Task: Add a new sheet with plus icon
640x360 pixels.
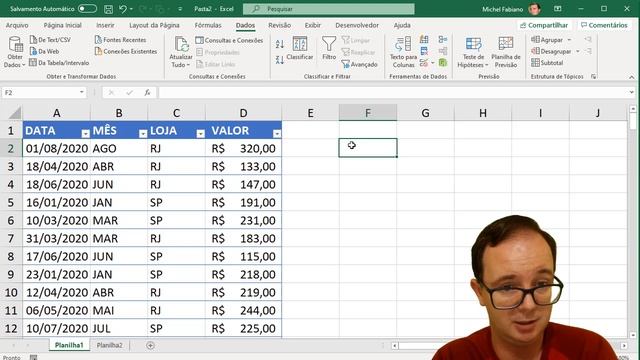Action: coord(150,345)
